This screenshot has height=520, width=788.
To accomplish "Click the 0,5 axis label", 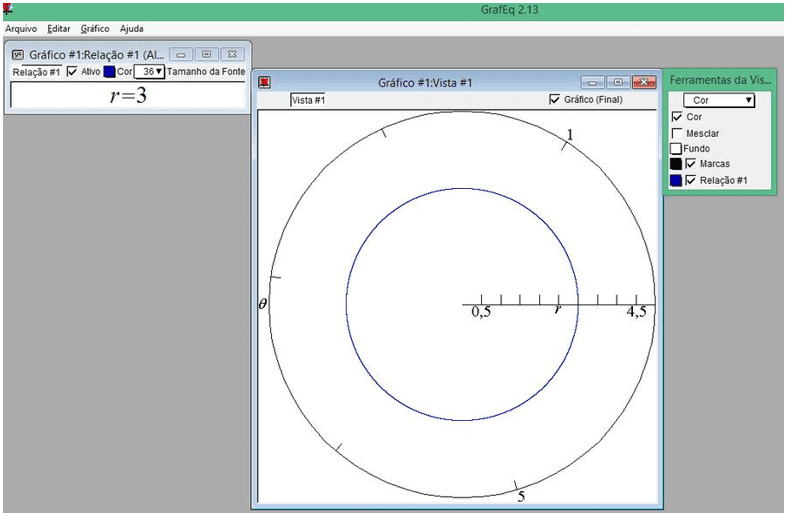I will pos(481,312).
